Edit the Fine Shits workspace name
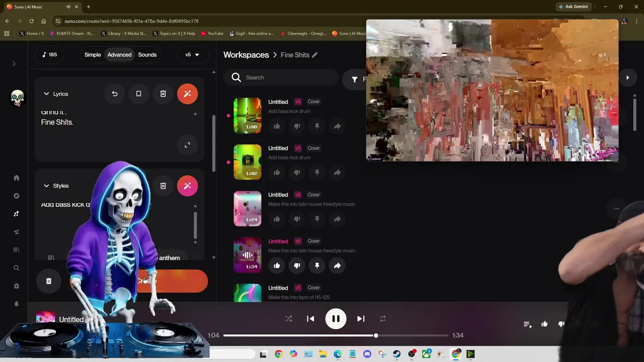644x362 pixels. 315,55
